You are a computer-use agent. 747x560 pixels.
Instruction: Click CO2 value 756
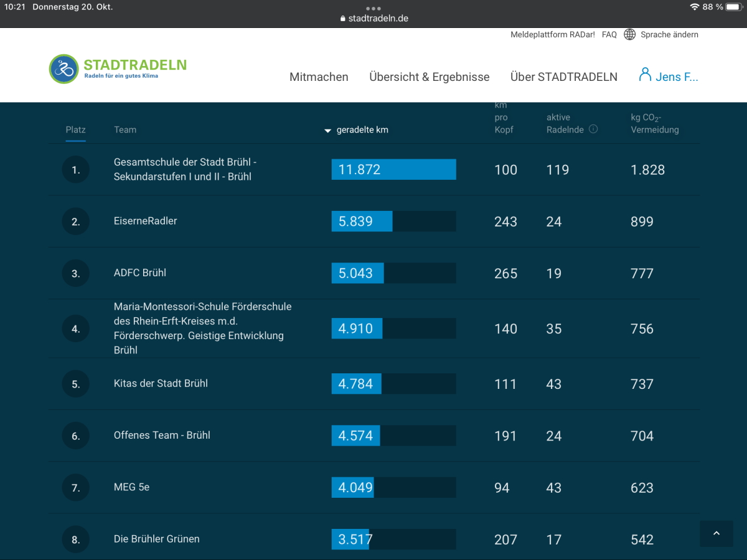point(642,329)
